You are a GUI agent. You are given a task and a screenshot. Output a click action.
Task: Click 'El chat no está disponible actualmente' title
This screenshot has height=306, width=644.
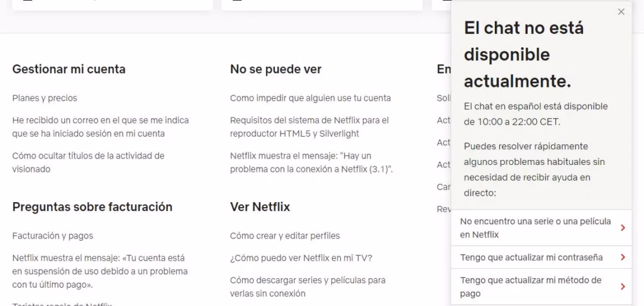coord(524,55)
